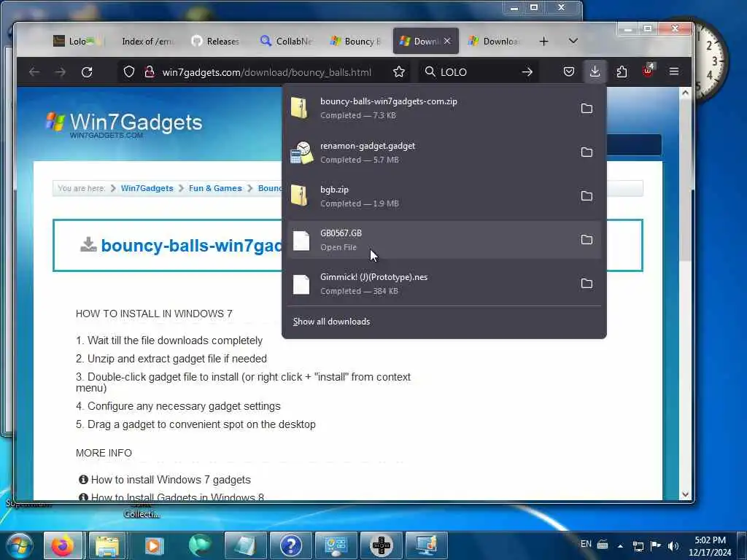
Task: Reload the current page in Firefox
Action: pos(87,72)
